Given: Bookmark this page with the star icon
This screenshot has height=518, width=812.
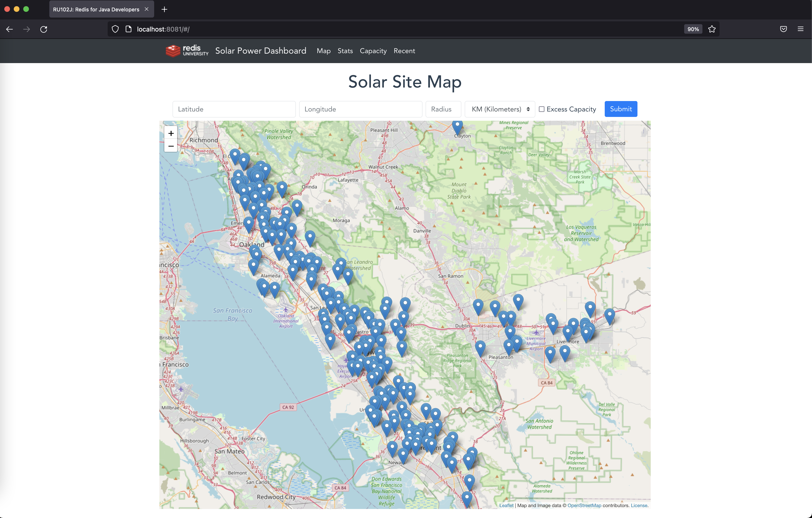Looking at the screenshot, I should 711,29.
